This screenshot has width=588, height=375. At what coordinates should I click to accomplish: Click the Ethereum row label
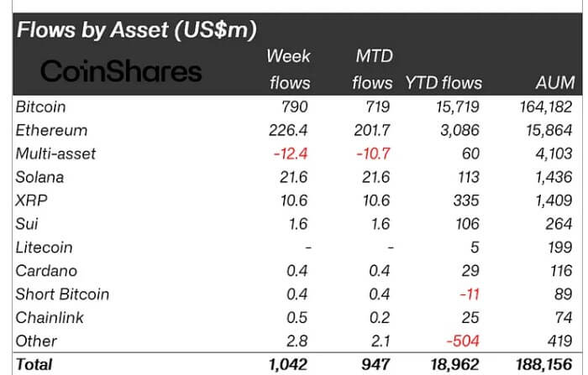coord(51,131)
